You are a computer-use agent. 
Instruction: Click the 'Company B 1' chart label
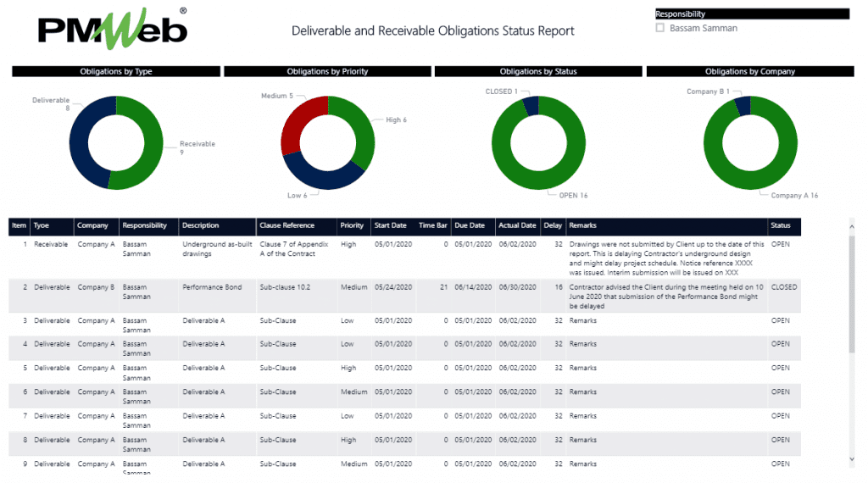tap(708, 92)
